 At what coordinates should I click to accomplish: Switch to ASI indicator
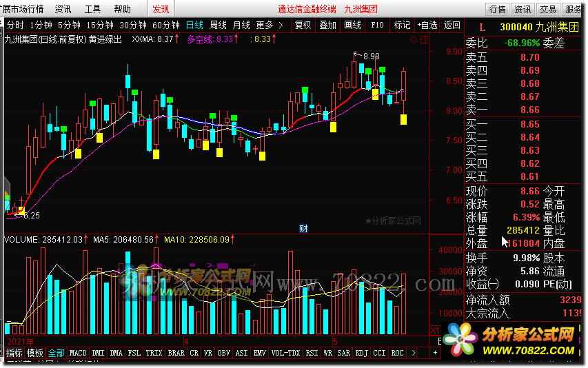pyautogui.click(x=242, y=353)
